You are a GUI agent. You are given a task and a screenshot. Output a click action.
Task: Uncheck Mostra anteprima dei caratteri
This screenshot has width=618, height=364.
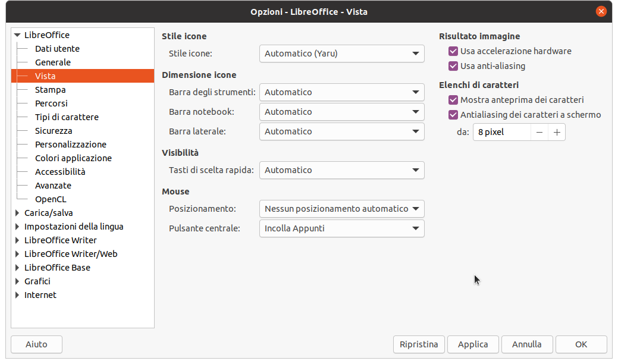tap(454, 100)
